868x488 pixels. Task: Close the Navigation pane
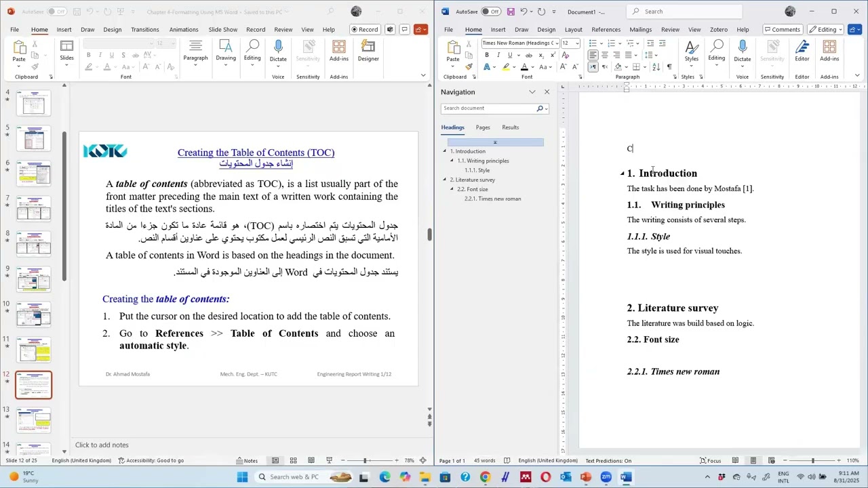click(547, 92)
